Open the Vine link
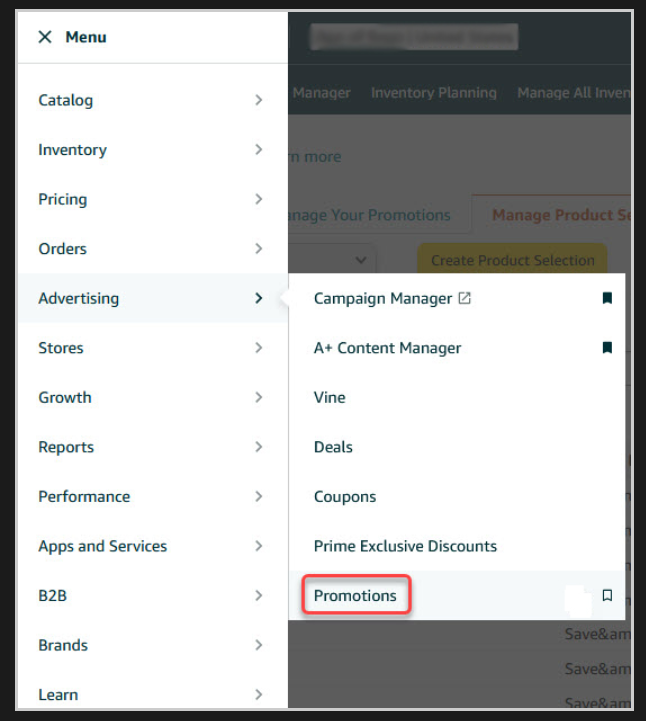Screen dimensions: 646x721 (330, 397)
